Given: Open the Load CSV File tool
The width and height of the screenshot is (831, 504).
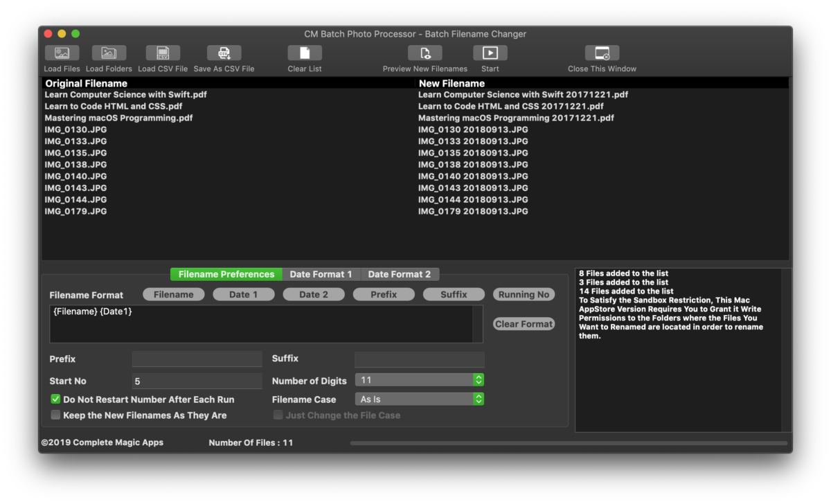Looking at the screenshot, I should pyautogui.click(x=162, y=53).
